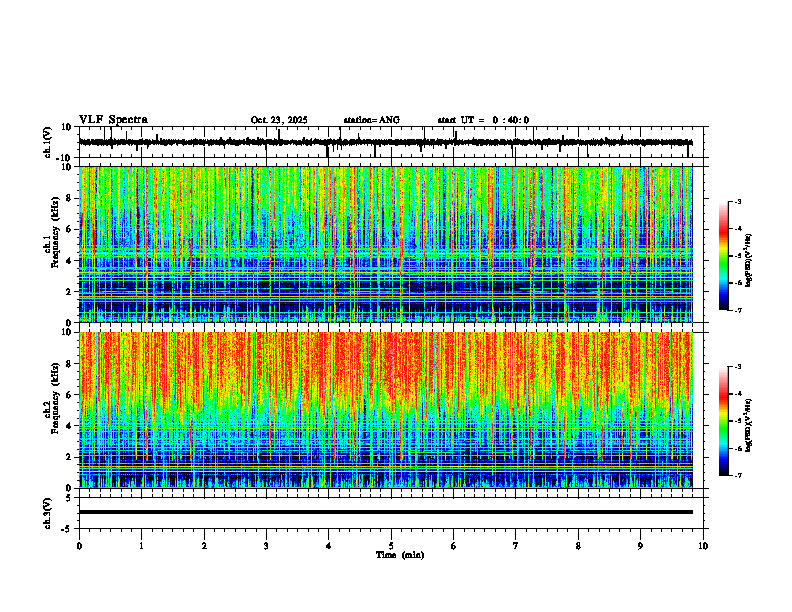Click the ch.1 colorbar "log(PSD)" unit label
This screenshot has height=612, width=792.
pyautogui.click(x=749, y=261)
